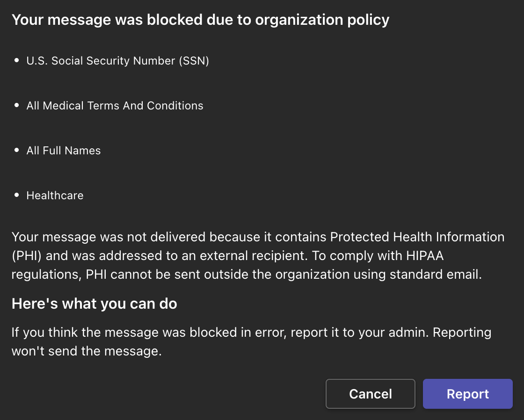Click the bullet next to All Full Names
The width and height of the screenshot is (524, 420).
pos(17,151)
